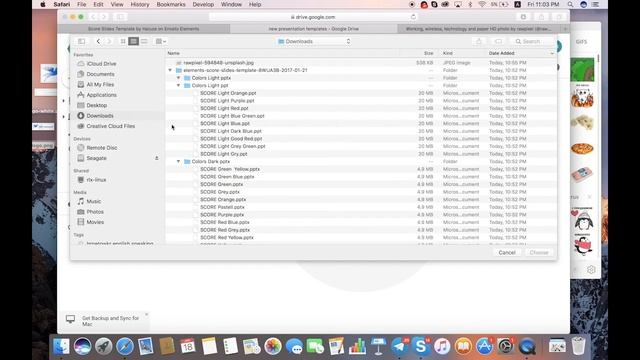Dismiss the Backup and Sync banner
640x360 pixels.
[x=146, y=314]
